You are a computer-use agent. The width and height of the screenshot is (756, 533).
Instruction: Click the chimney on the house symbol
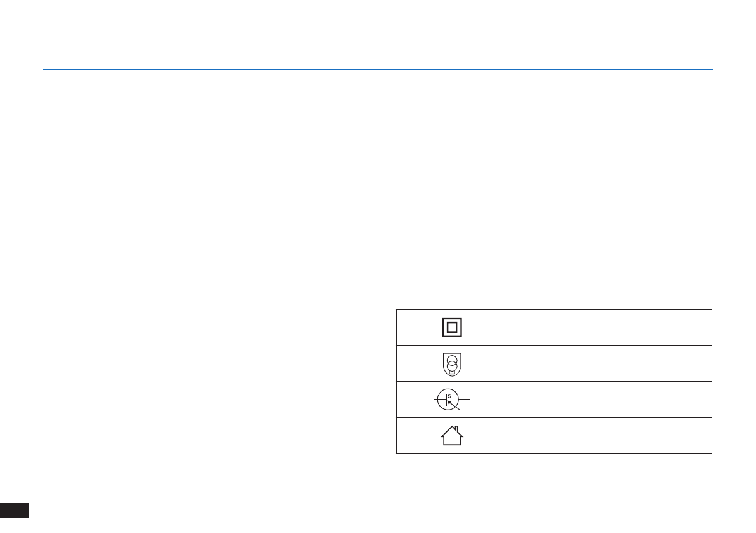[x=456, y=428]
